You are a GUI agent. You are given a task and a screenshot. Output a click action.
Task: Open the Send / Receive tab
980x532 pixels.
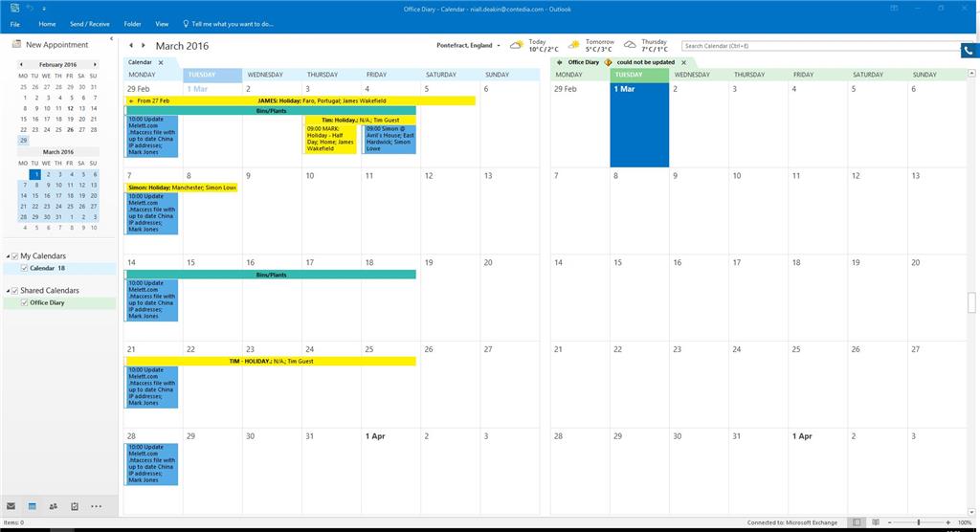tap(89, 24)
